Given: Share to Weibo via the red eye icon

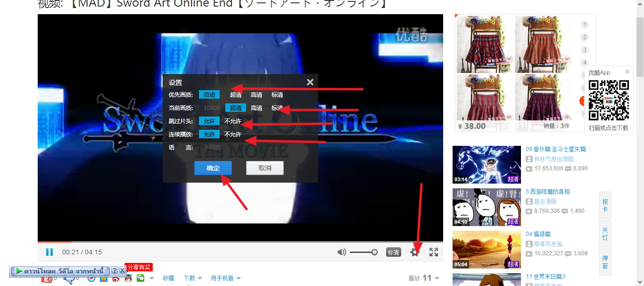Looking at the screenshot, I should point(116,279).
